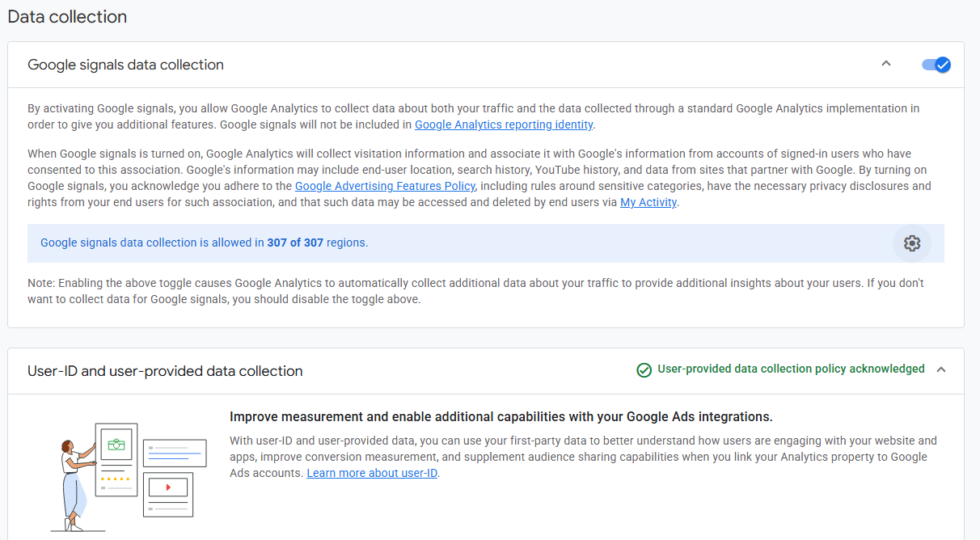
Task: Turn off Google signals data collection toggle
Action: click(936, 65)
